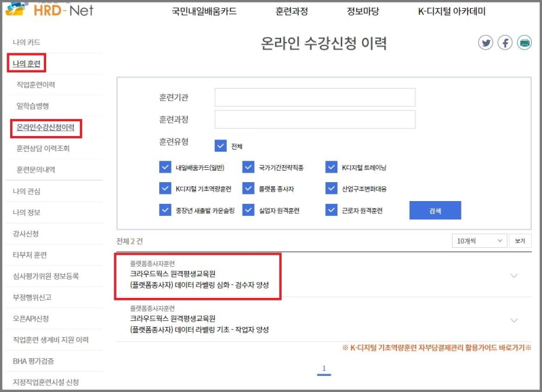The width and height of the screenshot is (542, 392).
Task: Open the 10개씩 dropdown
Action: point(478,240)
